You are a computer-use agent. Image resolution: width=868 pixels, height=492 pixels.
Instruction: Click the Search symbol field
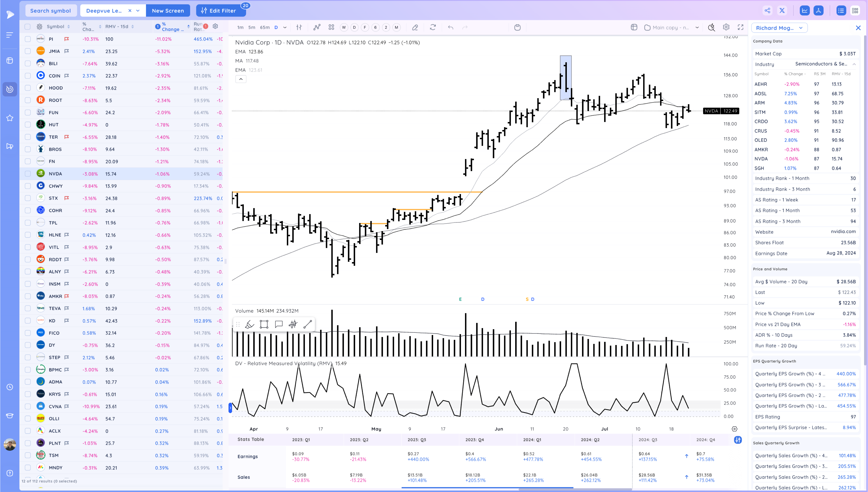coord(51,10)
